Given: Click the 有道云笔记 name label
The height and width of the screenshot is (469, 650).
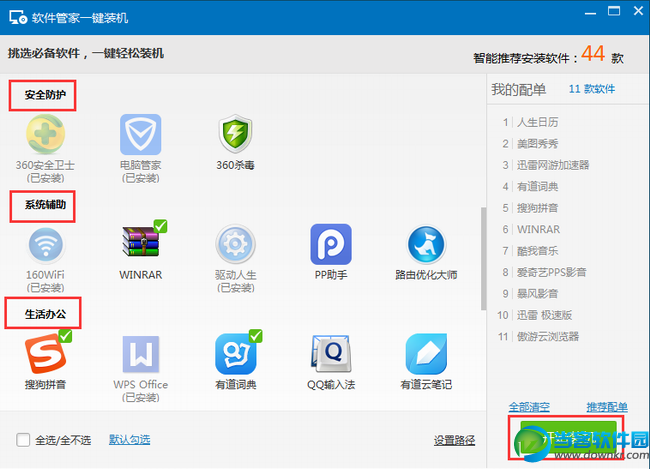Looking at the screenshot, I should (x=426, y=385).
